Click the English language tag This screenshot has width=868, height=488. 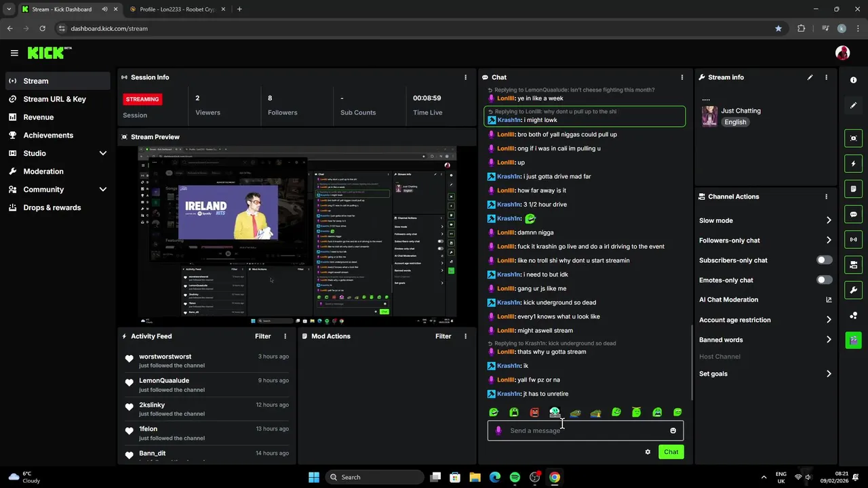735,122
